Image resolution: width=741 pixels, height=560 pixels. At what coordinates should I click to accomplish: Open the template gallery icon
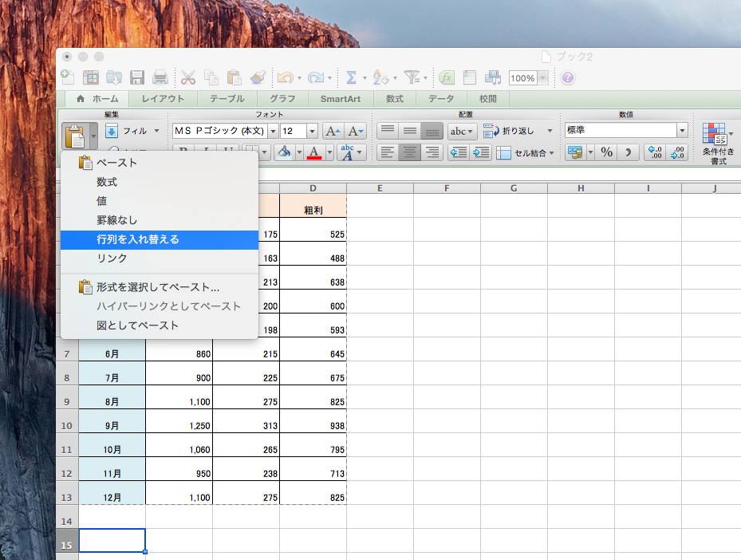pyautogui.click(x=91, y=77)
